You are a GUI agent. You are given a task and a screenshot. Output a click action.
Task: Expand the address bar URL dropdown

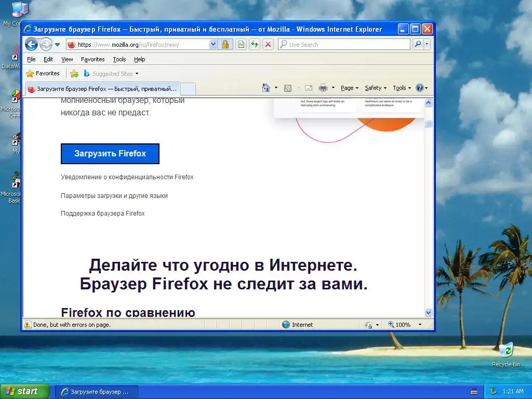click(x=212, y=45)
